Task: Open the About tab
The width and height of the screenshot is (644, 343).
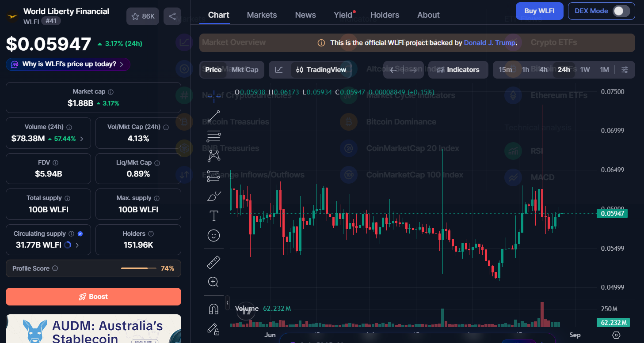Action: point(428,15)
